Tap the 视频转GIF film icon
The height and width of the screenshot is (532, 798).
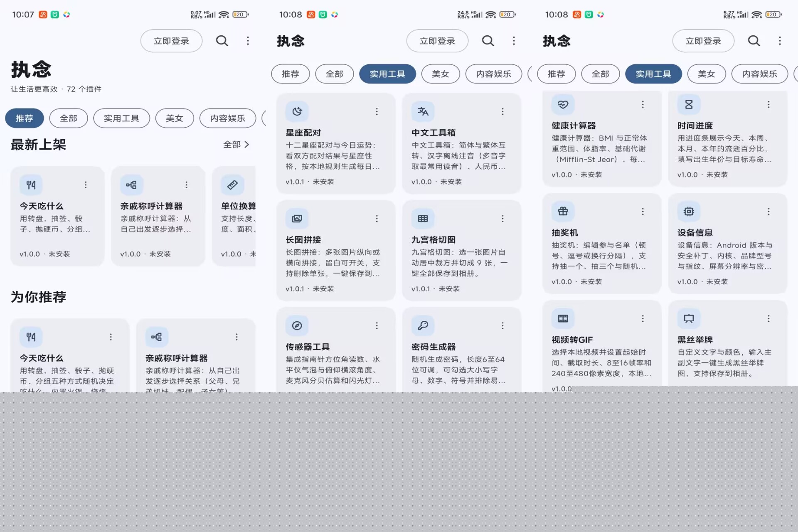coord(563,318)
